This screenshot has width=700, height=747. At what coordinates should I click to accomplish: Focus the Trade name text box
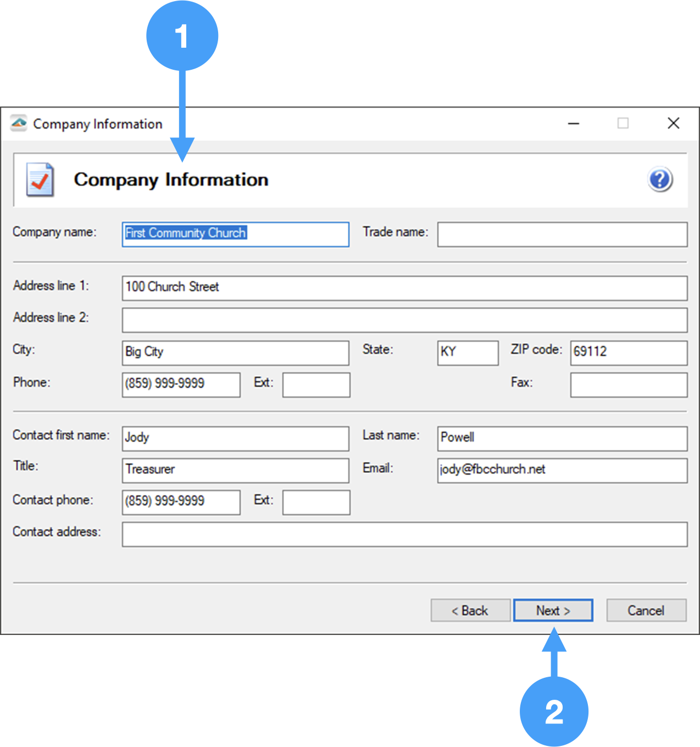pos(562,234)
